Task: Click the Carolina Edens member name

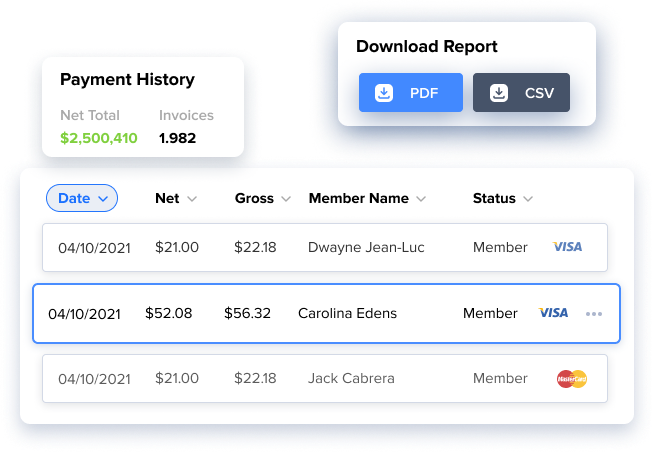Action: coord(347,314)
